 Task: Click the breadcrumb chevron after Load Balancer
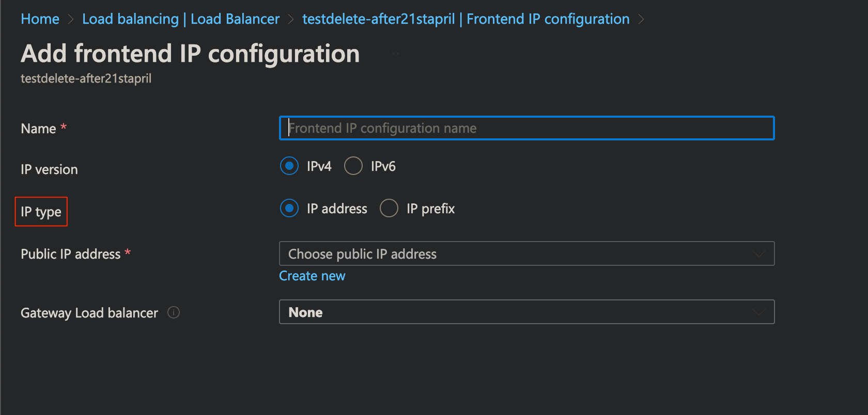click(x=291, y=20)
